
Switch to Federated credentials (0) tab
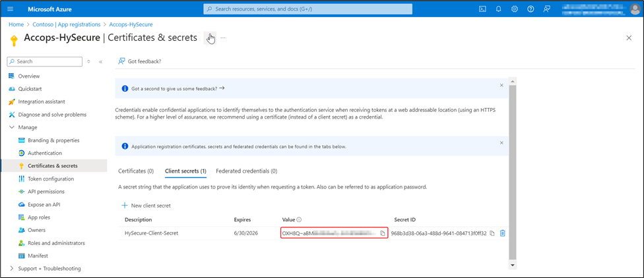point(246,171)
